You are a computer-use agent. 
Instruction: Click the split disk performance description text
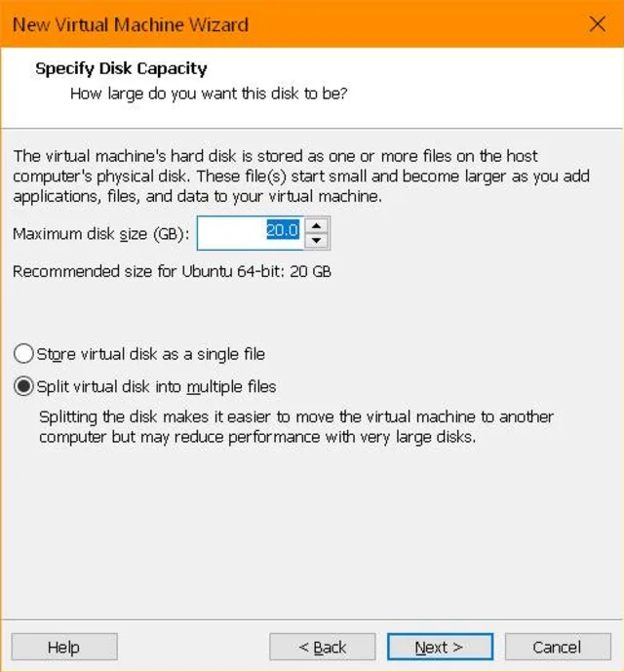[x=295, y=426]
